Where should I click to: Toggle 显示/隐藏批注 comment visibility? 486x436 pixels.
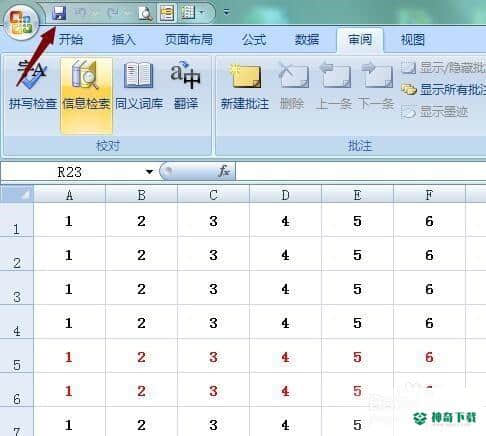tap(443, 68)
